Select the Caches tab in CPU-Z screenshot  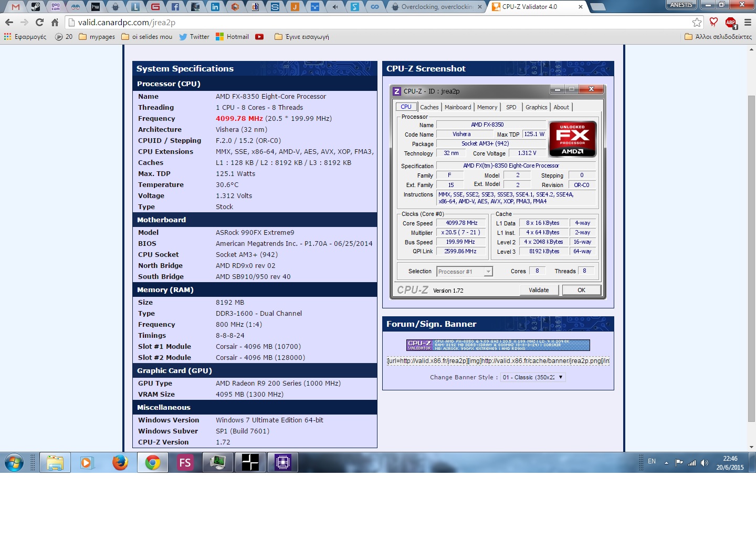[429, 107]
